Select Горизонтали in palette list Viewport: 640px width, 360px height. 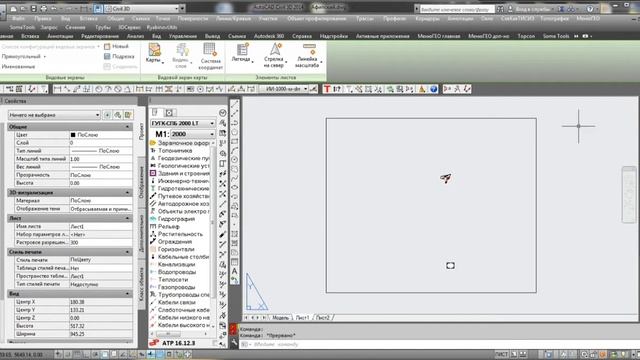tap(176, 249)
